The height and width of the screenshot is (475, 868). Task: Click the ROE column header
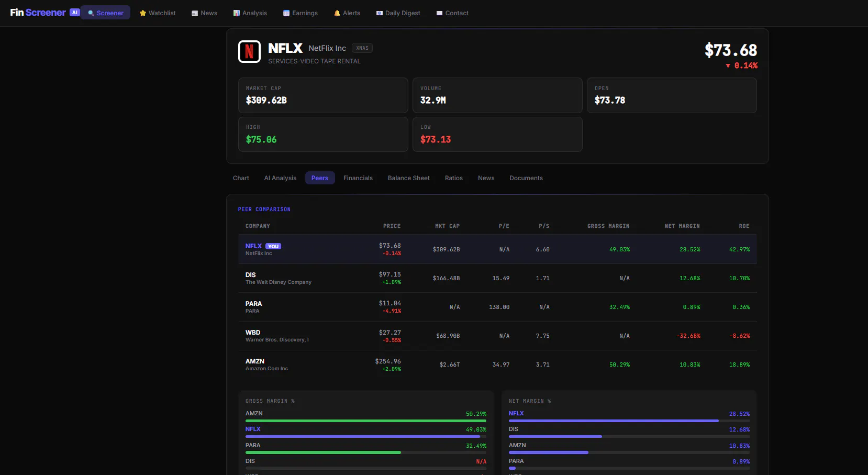[744, 226]
